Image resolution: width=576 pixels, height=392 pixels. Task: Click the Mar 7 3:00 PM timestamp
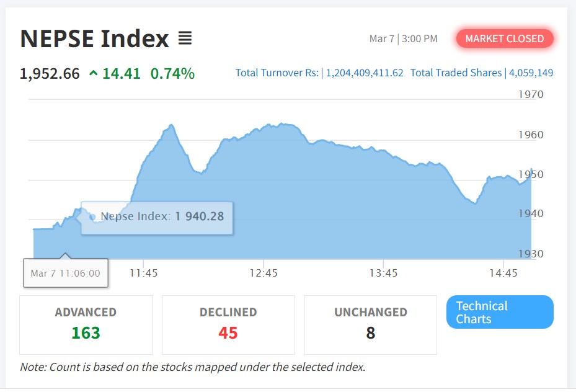coord(403,38)
